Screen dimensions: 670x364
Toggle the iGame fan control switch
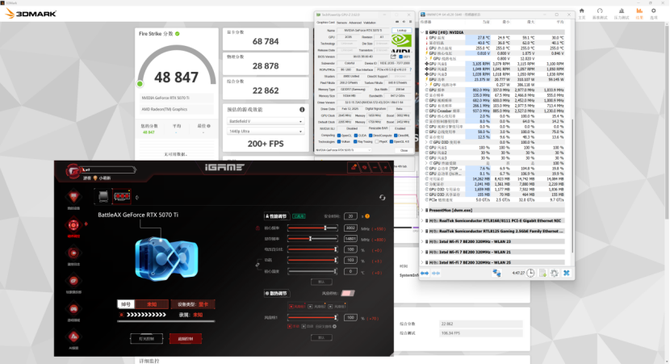[x=348, y=293]
